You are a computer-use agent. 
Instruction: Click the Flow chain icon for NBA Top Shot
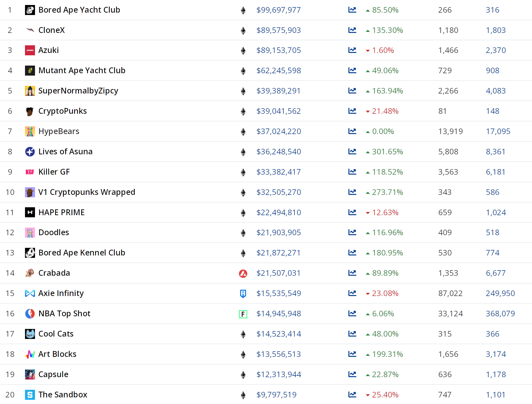[x=243, y=314]
